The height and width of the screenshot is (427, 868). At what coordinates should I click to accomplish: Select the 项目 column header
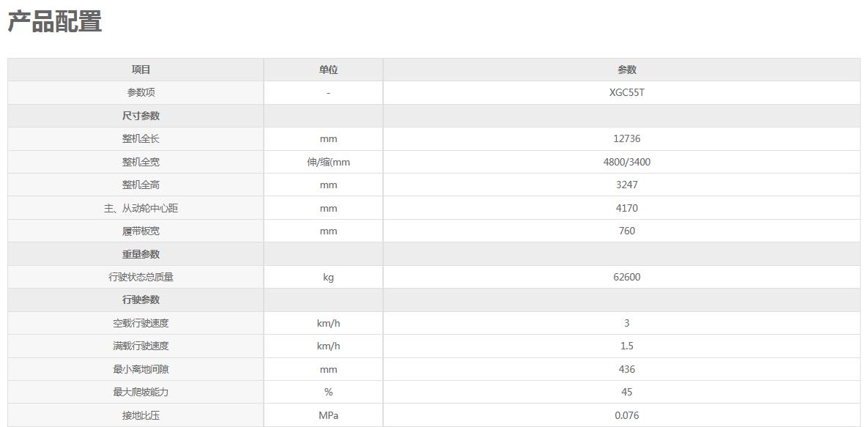point(141,70)
